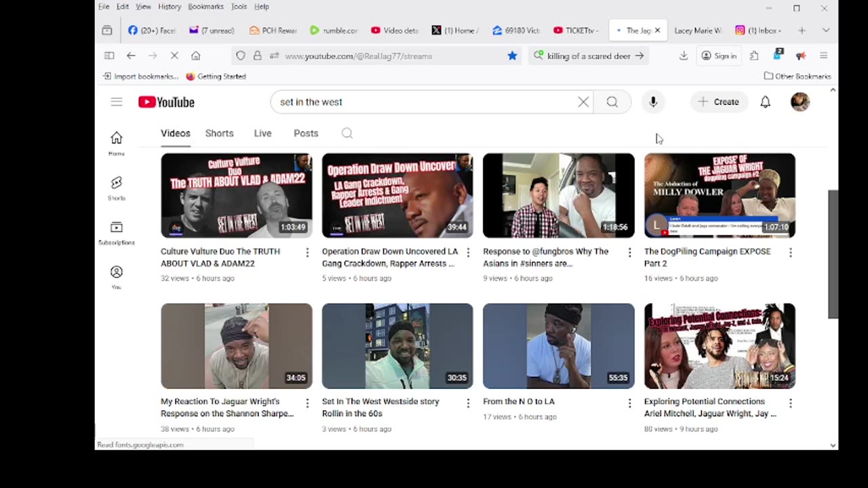Open options for From the N O to LA
868x488 pixels.
click(629, 403)
